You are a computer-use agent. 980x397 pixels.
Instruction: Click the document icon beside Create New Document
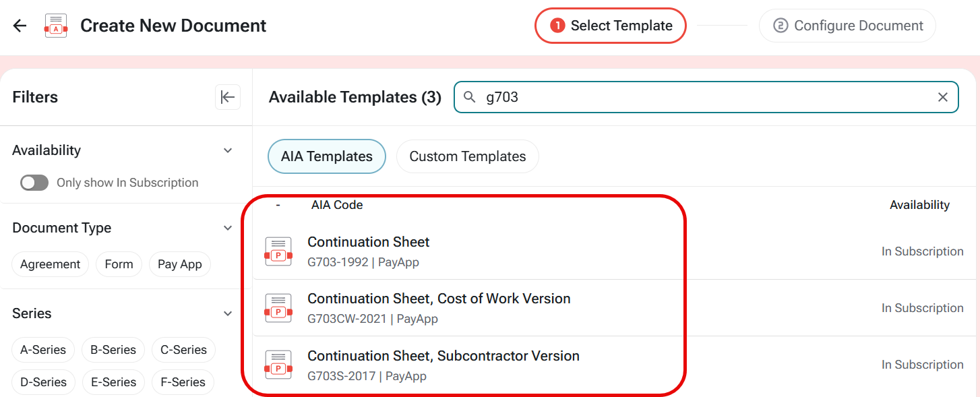click(56, 26)
